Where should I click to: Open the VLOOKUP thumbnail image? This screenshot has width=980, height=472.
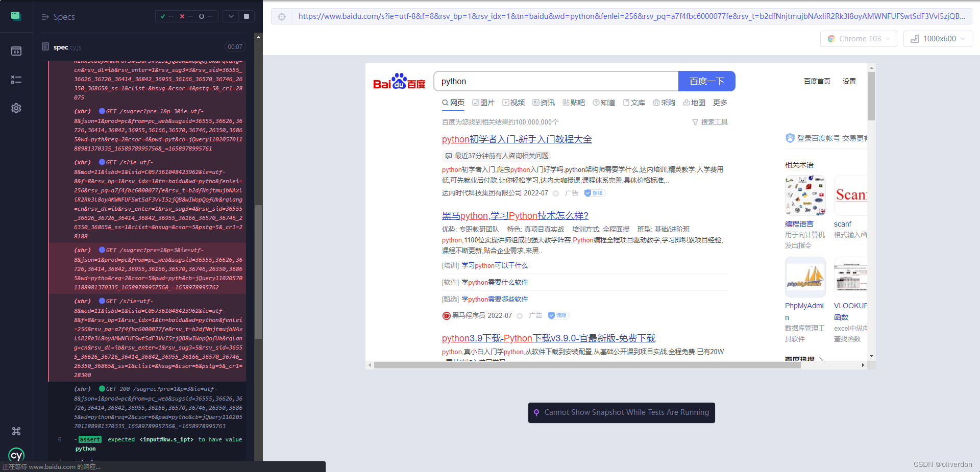tap(850, 277)
